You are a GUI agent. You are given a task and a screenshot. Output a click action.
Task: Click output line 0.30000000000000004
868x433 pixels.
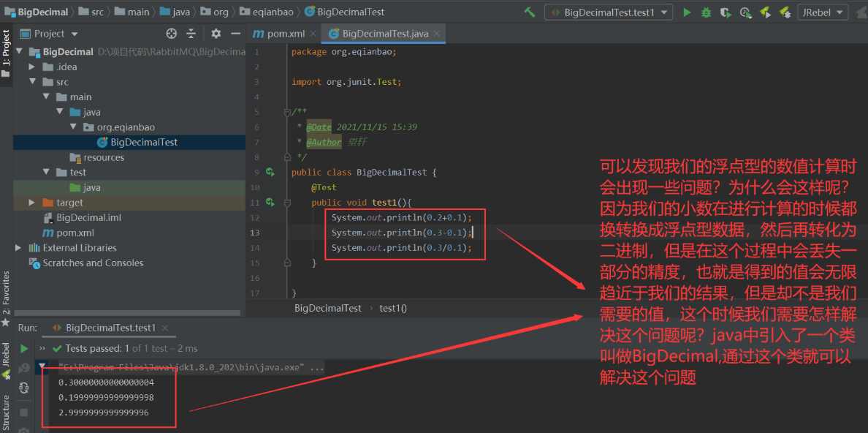click(x=106, y=383)
